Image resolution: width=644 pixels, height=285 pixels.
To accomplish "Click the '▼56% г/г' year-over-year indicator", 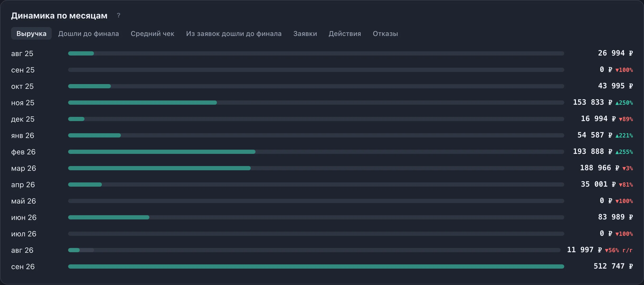I will (619, 250).
